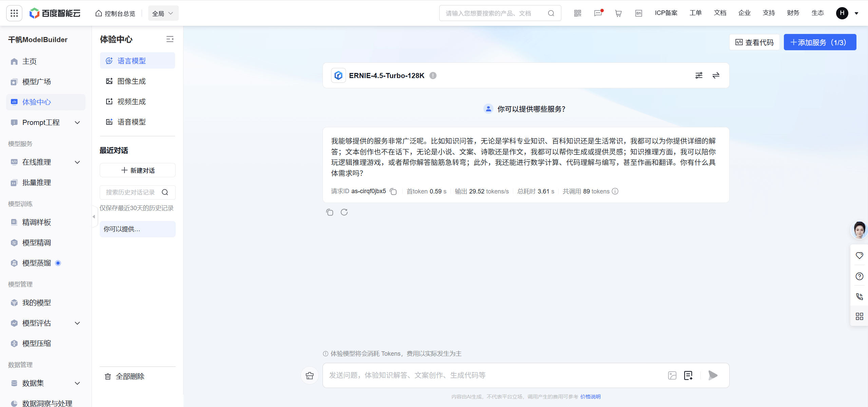Open the prompt template icon in input bar
The image size is (868, 407).
point(688,375)
